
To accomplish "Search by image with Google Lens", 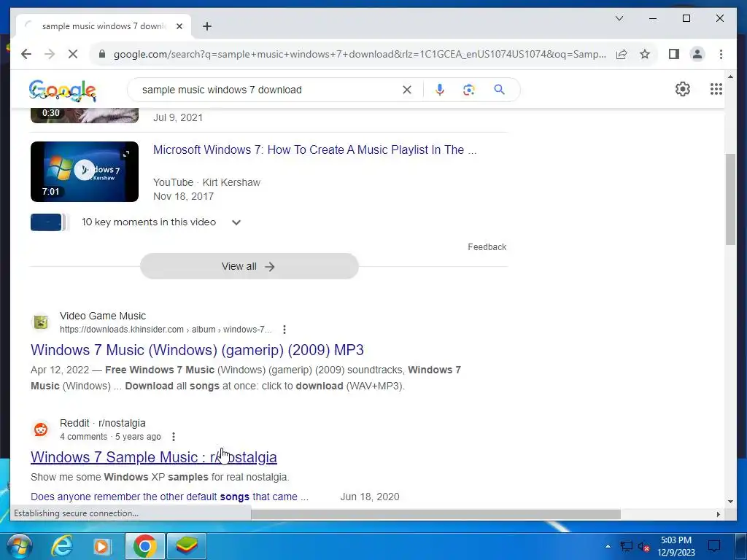I will (x=469, y=90).
